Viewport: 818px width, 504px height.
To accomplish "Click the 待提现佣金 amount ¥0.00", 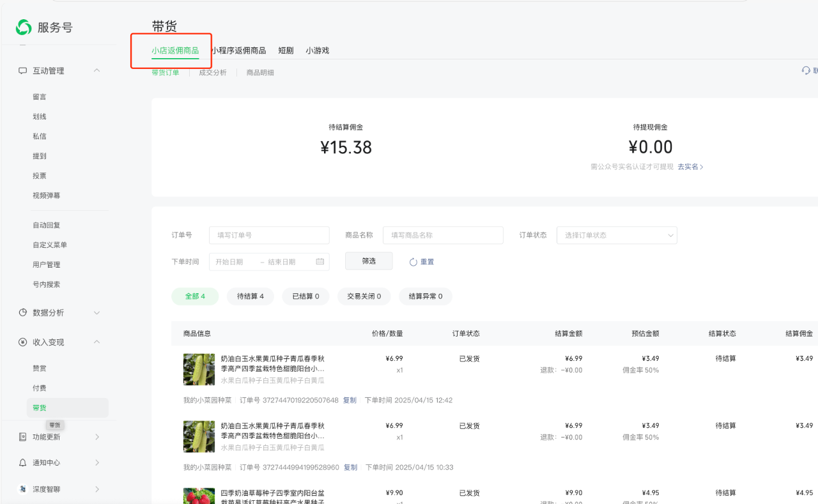I will tap(651, 148).
